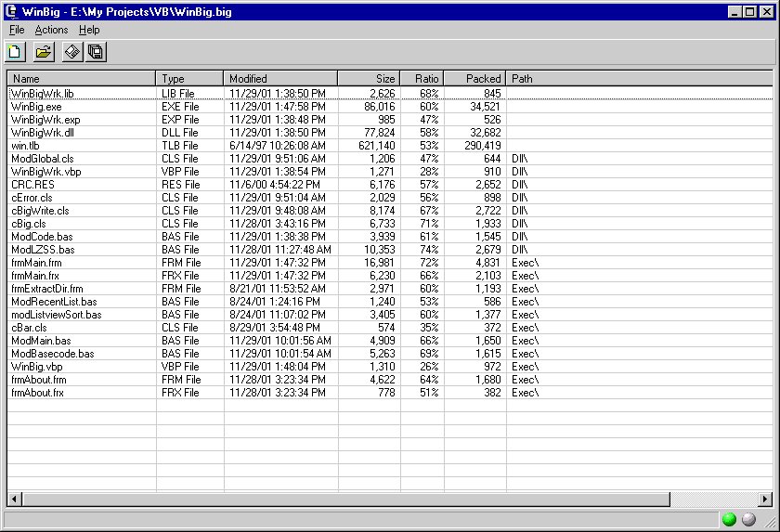Open the Help menu
The height and width of the screenshot is (532, 780).
88,30
